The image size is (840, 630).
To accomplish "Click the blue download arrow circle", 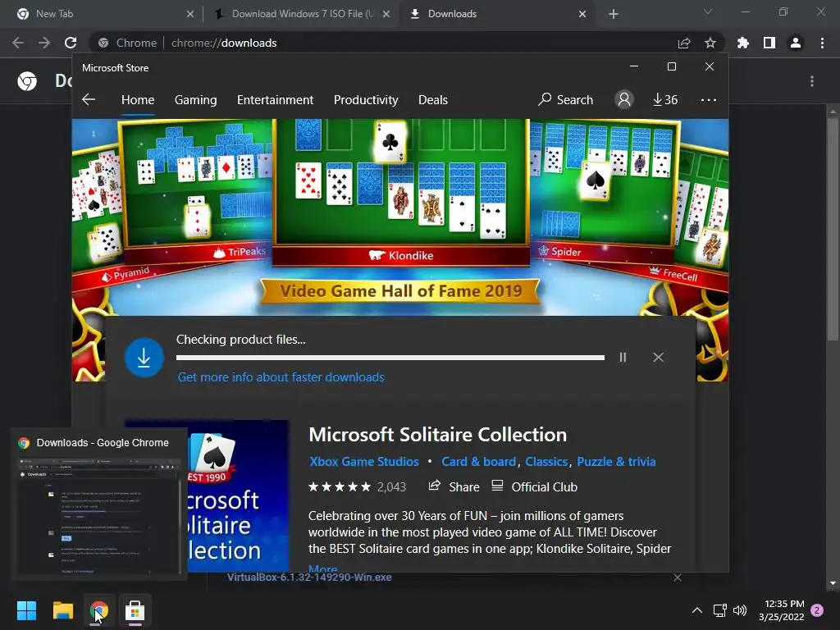I will click(144, 358).
